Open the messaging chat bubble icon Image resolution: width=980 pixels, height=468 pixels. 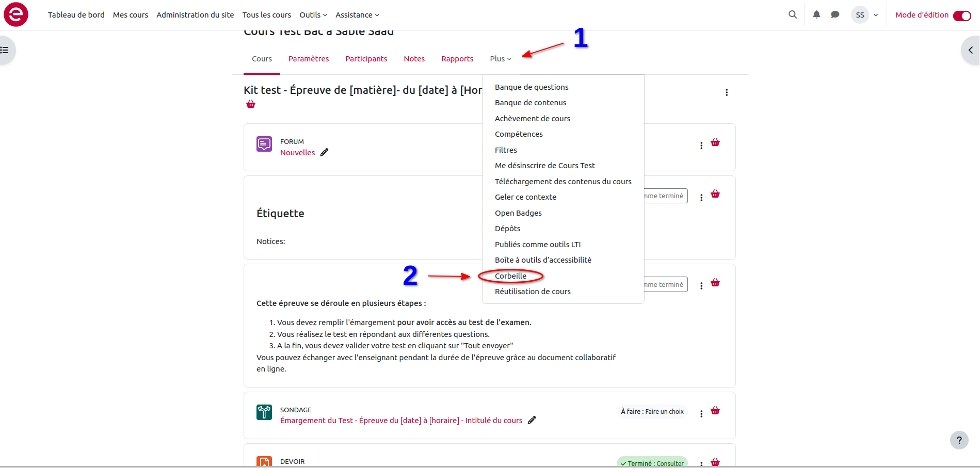835,15
